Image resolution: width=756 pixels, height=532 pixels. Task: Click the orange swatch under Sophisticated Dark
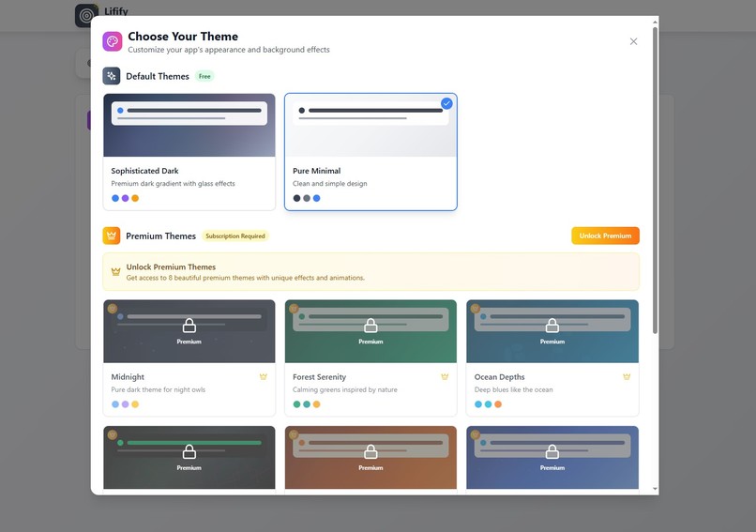pos(135,198)
